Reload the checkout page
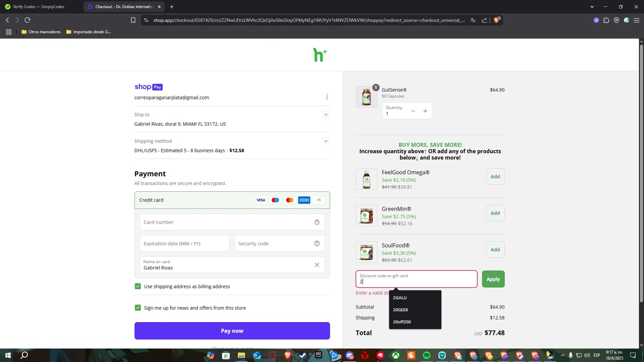 27,20
